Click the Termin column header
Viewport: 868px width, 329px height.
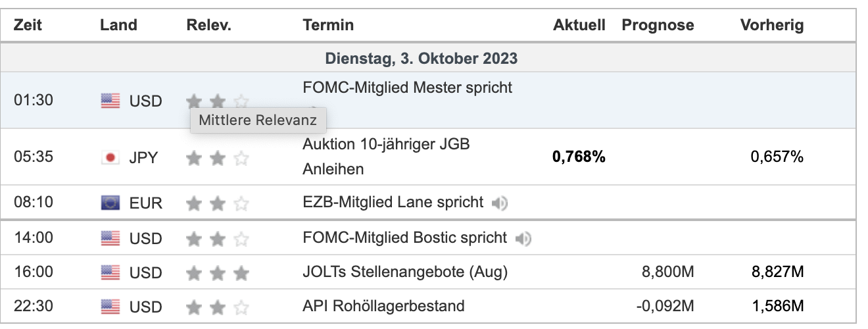(x=328, y=25)
